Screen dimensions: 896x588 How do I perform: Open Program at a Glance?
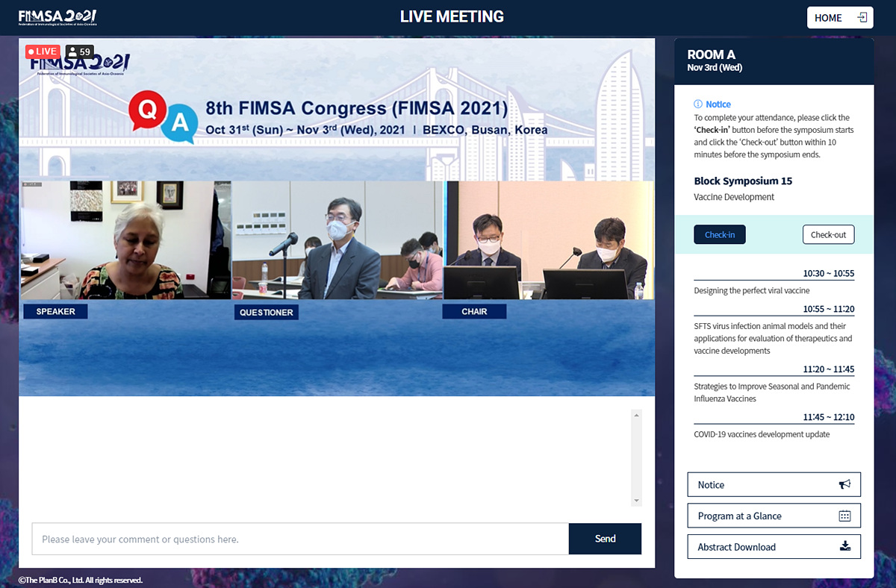[x=774, y=516]
